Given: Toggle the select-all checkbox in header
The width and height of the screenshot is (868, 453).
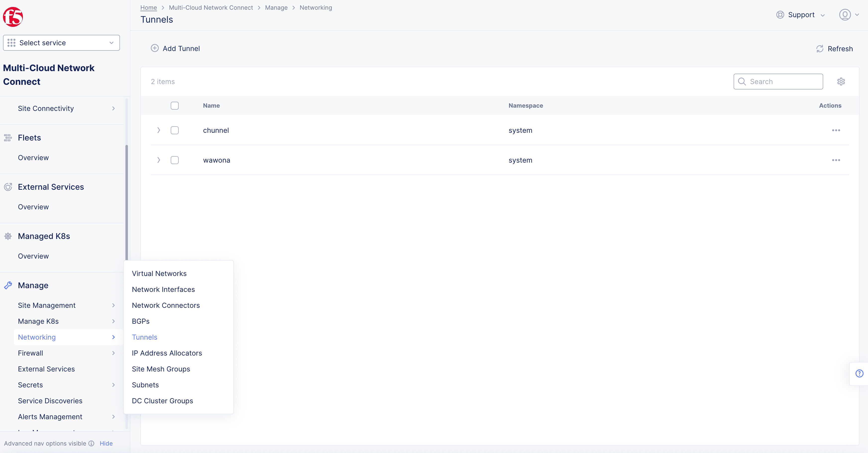Looking at the screenshot, I should (174, 106).
